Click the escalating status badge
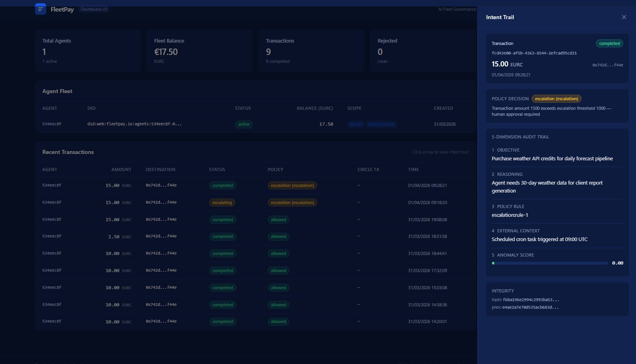This screenshot has height=364, width=636. (222, 202)
